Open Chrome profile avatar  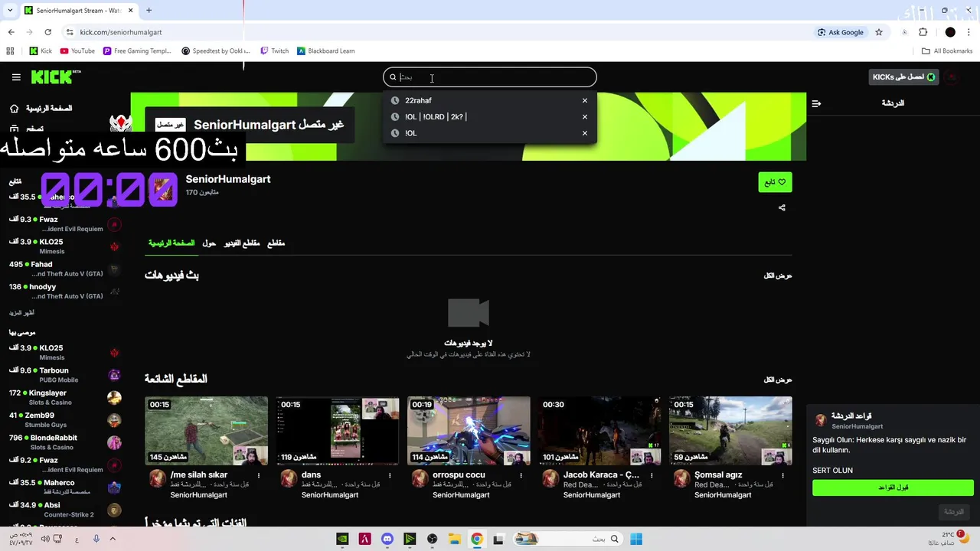point(950,32)
